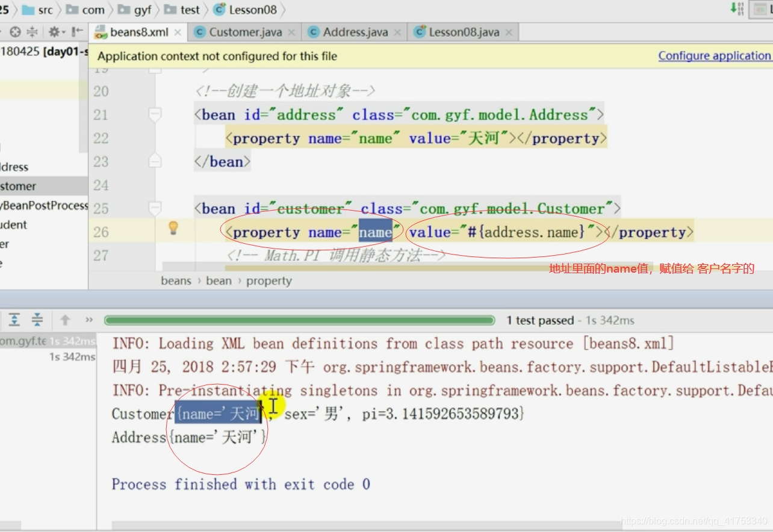Collapse the address bean fold marker at line 21
The width and height of the screenshot is (773, 532).
click(155, 115)
